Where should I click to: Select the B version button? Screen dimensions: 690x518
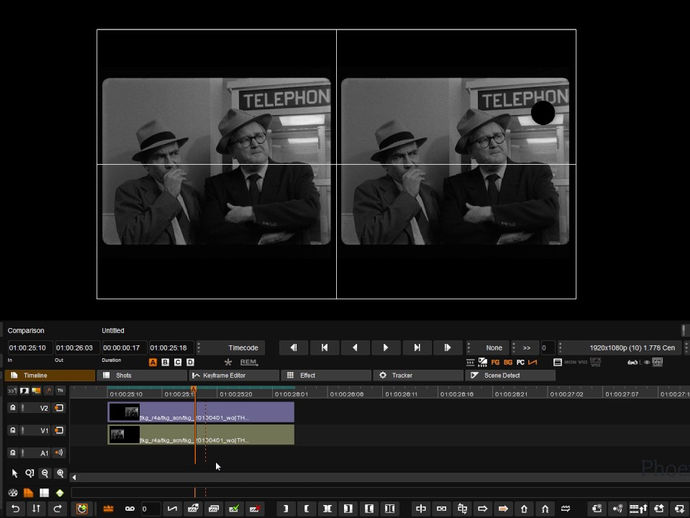(x=165, y=362)
